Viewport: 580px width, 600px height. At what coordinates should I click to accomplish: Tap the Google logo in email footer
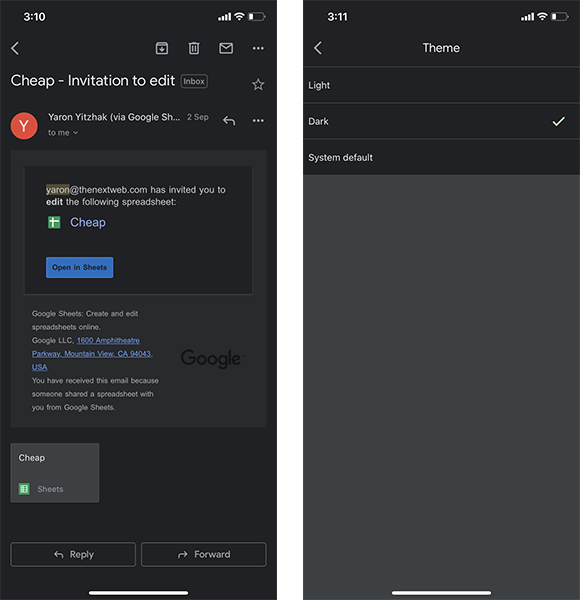click(x=212, y=359)
